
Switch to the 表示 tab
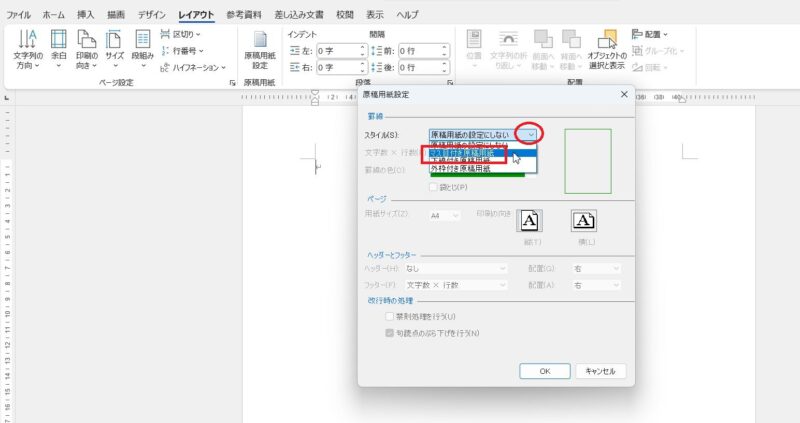pos(375,15)
